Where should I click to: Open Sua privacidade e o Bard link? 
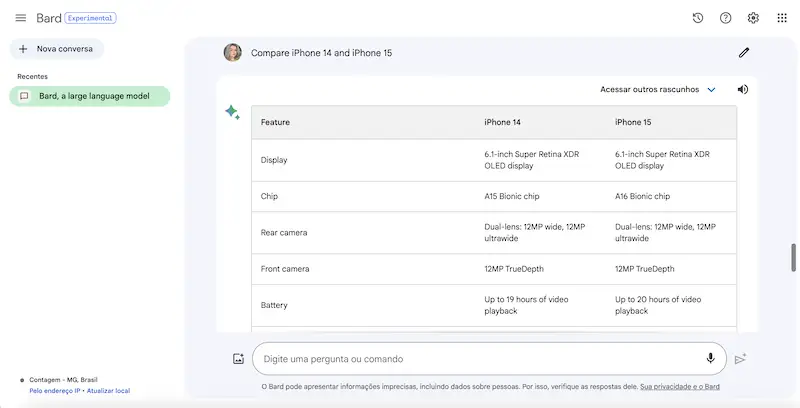click(x=680, y=387)
